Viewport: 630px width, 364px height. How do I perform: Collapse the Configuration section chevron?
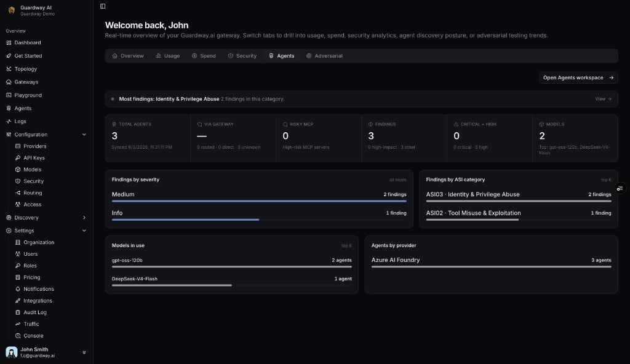[x=84, y=135]
